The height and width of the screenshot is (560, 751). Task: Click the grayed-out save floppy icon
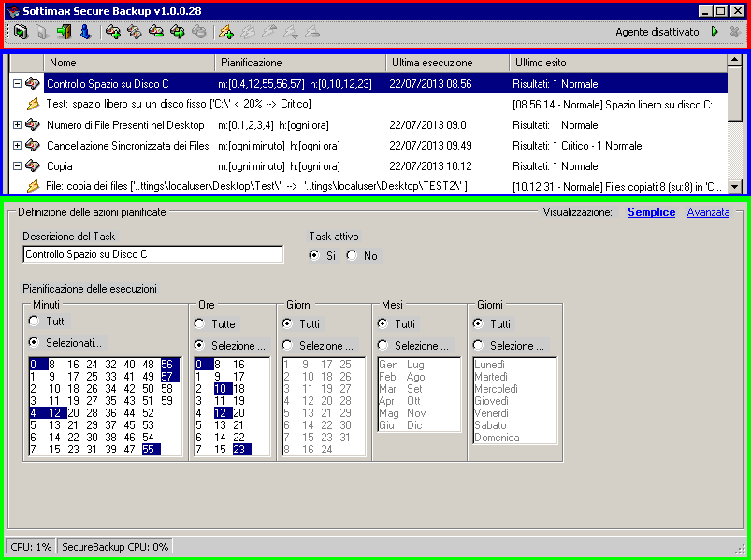[42, 32]
